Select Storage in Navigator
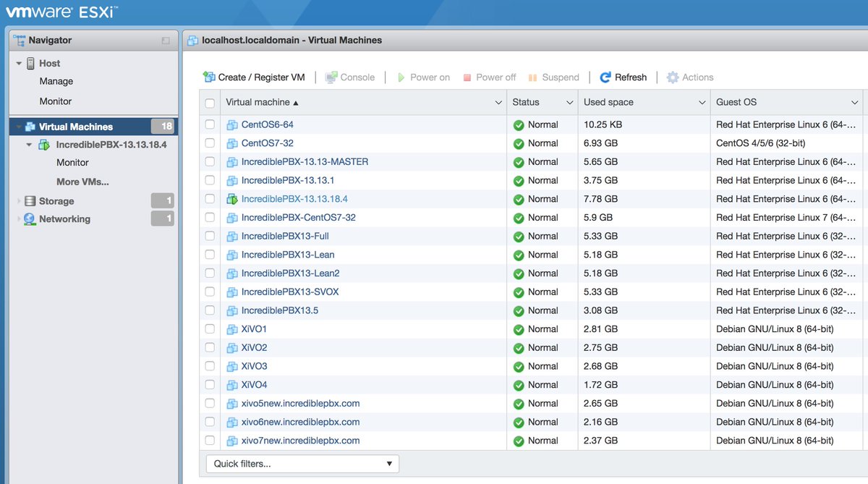This screenshot has height=484, width=868. click(56, 201)
